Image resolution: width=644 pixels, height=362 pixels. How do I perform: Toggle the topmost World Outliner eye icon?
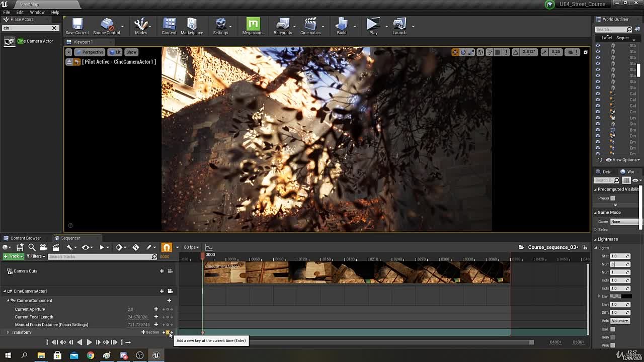click(x=598, y=45)
